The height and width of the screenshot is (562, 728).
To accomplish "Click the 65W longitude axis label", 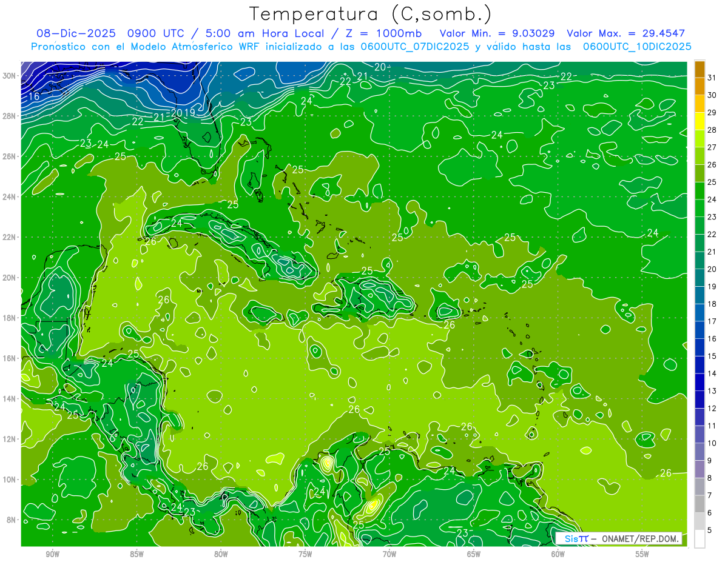I will pos(474,554).
